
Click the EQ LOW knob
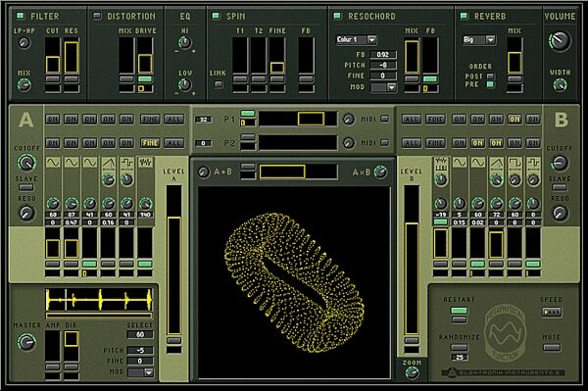[x=184, y=85]
